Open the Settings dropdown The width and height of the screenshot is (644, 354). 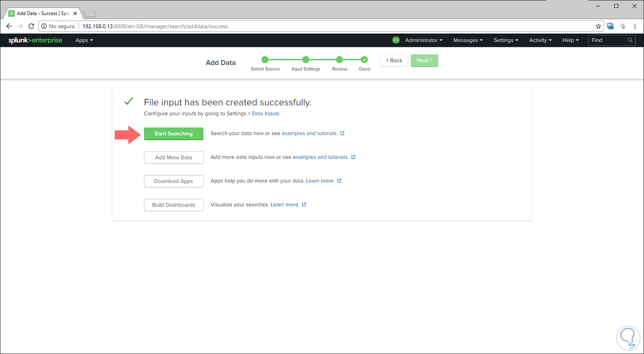505,40
